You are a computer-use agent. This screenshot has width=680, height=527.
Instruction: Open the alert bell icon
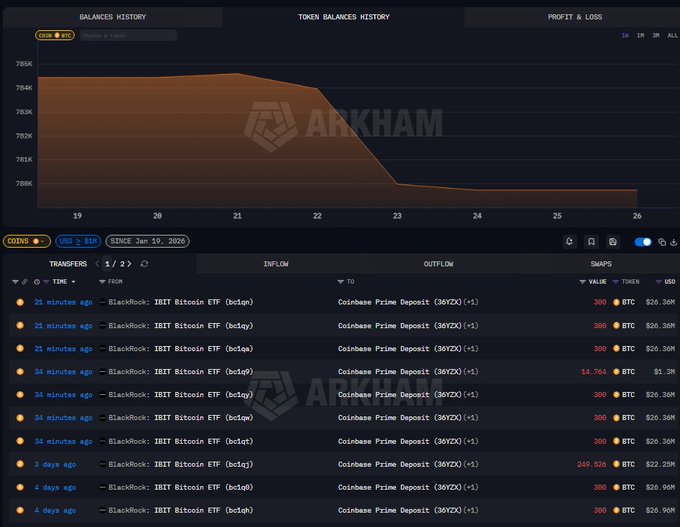coord(569,242)
